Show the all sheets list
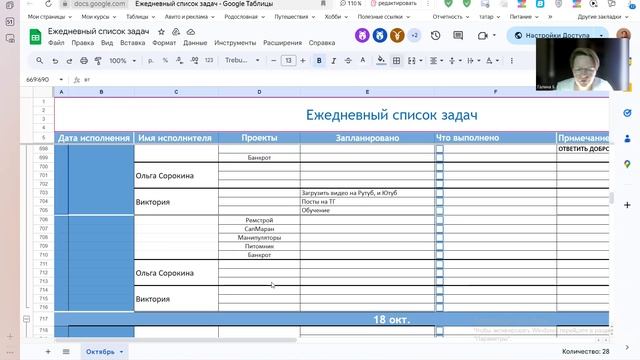Image resolution: width=640 pixels, height=360 pixels. pyautogui.click(x=66, y=351)
